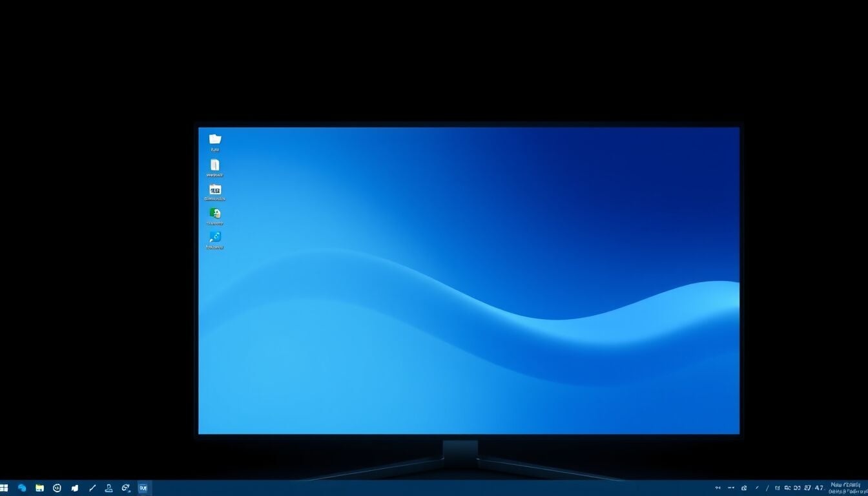Click the diagonal line taskbar icon
This screenshot has width=868, height=496.
pyautogui.click(x=92, y=488)
